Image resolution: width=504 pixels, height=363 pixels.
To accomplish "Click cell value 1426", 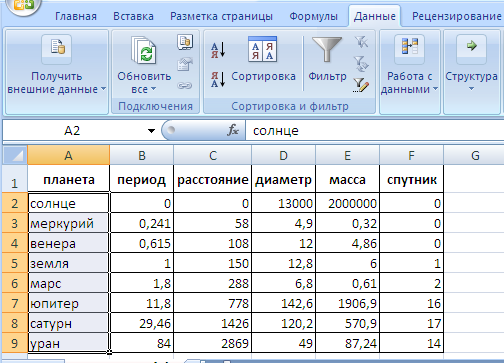I will coord(213,323).
